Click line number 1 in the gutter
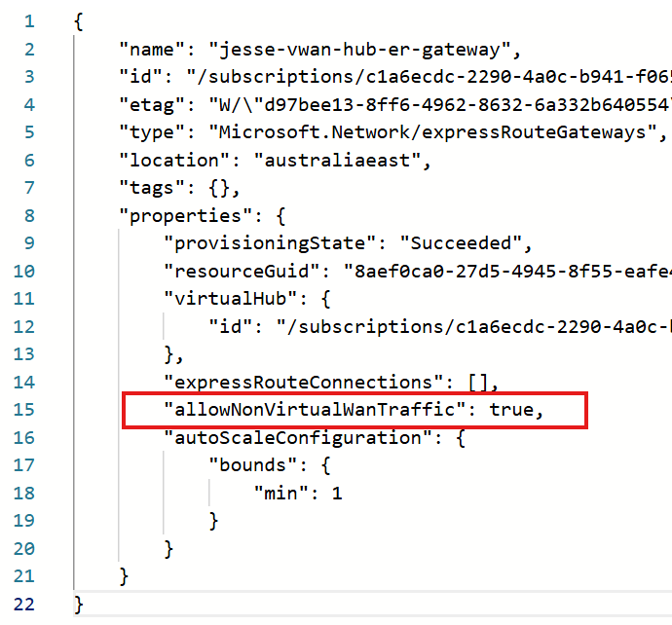 (x=29, y=20)
